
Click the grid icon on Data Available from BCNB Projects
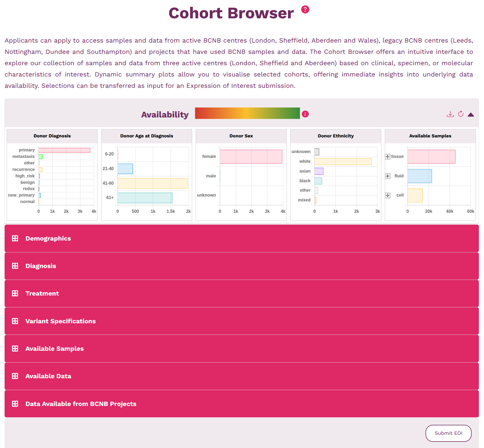15,404
